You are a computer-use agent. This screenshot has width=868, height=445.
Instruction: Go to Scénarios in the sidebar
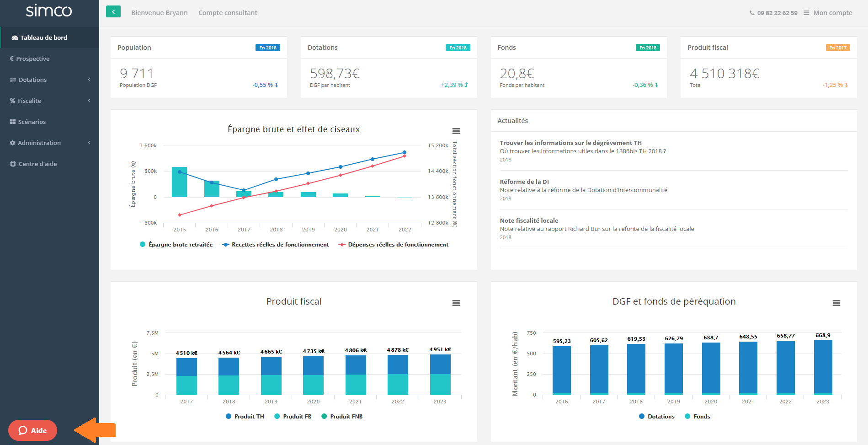coord(32,122)
